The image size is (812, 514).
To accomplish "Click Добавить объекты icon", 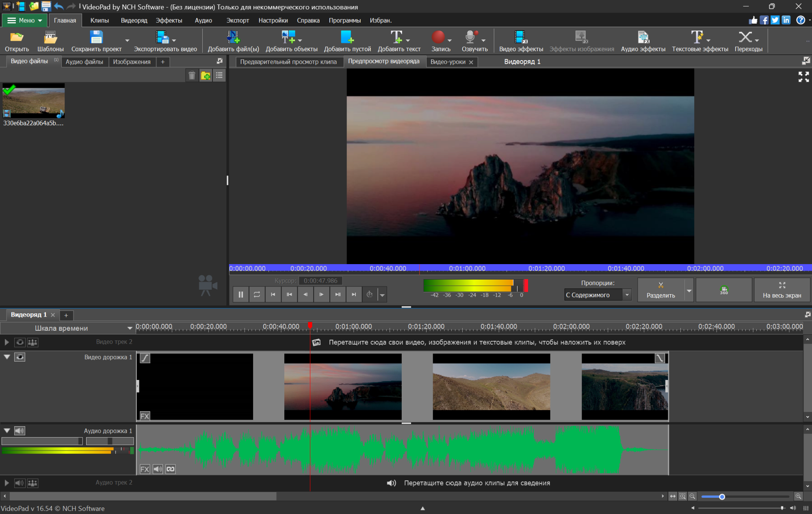I will pyautogui.click(x=288, y=37).
